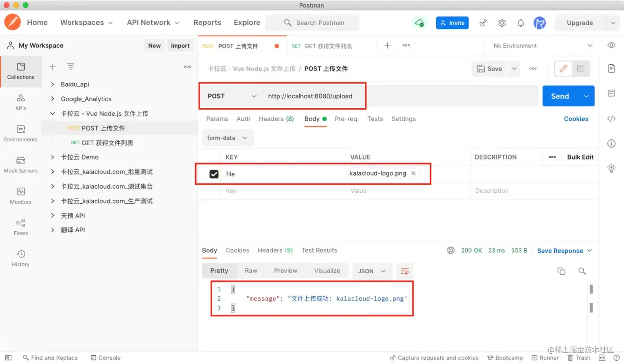Image resolution: width=624 pixels, height=364 pixels.
Task: Open the Save options dropdown arrow
Action: tap(514, 68)
